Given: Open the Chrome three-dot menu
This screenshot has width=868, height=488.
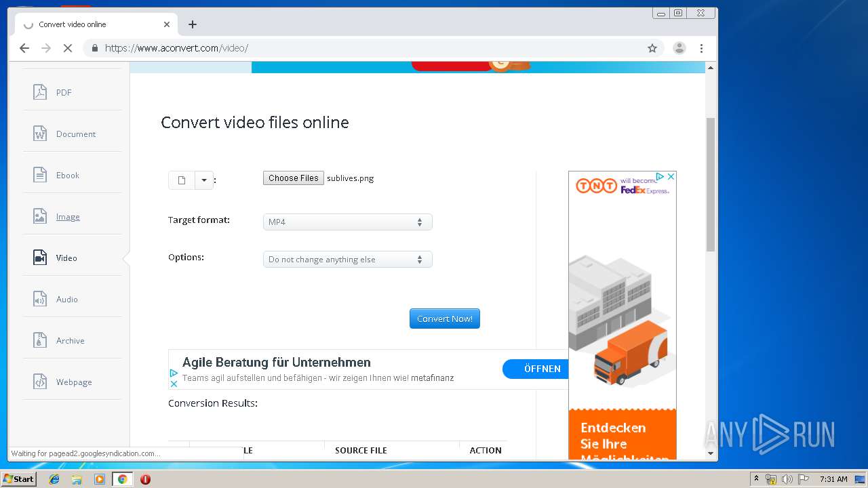Looking at the screenshot, I should [701, 48].
